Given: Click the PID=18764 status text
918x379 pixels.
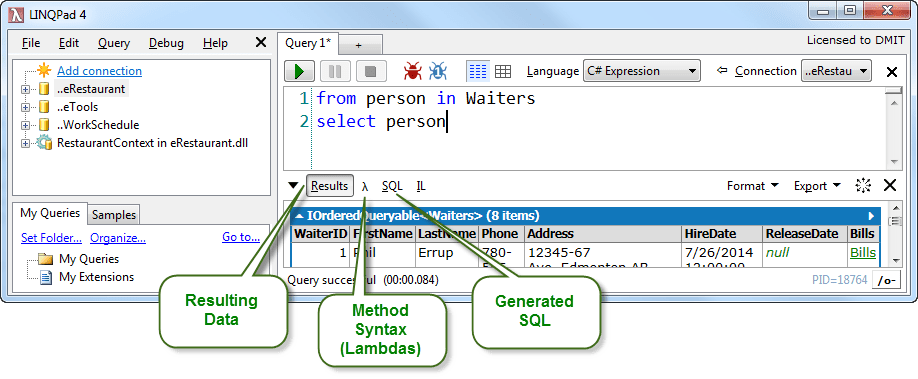Looking at the screenshot, I should click(x=839, y=281).
